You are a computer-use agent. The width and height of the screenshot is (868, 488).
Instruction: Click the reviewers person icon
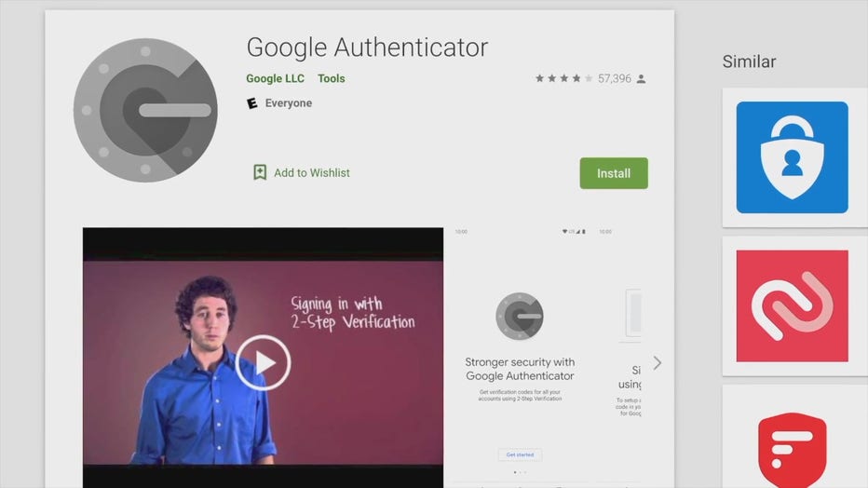641,78
